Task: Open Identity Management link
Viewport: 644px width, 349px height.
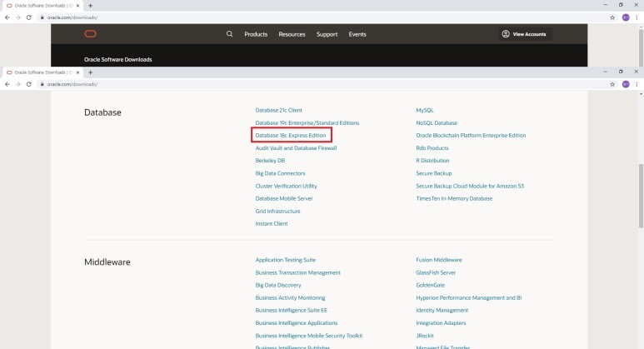Action: (x=442, y=311)
